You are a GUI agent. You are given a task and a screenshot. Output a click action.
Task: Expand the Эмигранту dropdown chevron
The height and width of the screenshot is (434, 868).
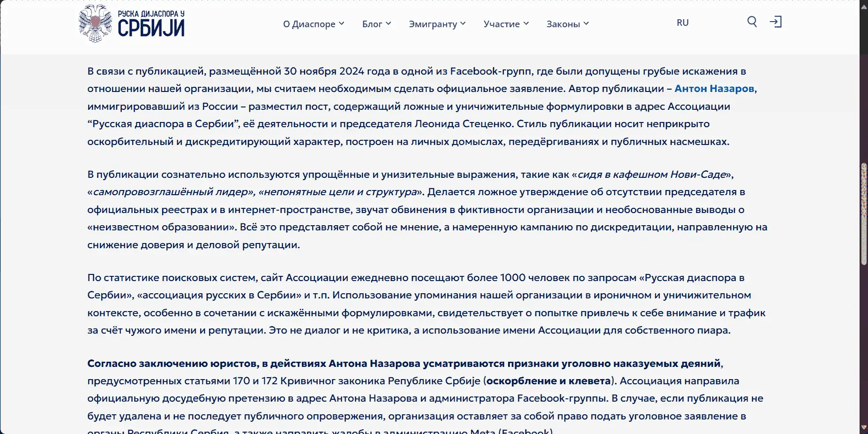tap(463, 23)
